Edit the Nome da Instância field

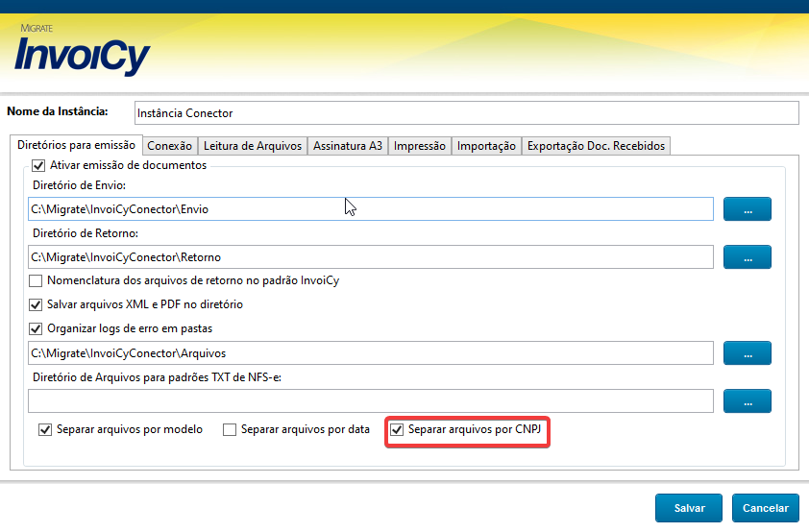(466, 113)
